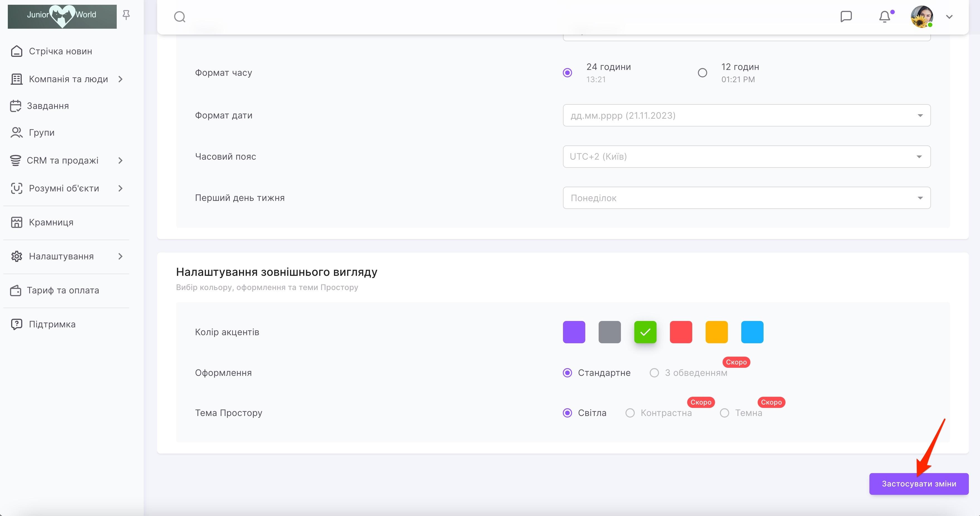This screenshot has height=516, width=980.
Task: Open the Формат дати dropdown
Action: (x=746, y=115)
